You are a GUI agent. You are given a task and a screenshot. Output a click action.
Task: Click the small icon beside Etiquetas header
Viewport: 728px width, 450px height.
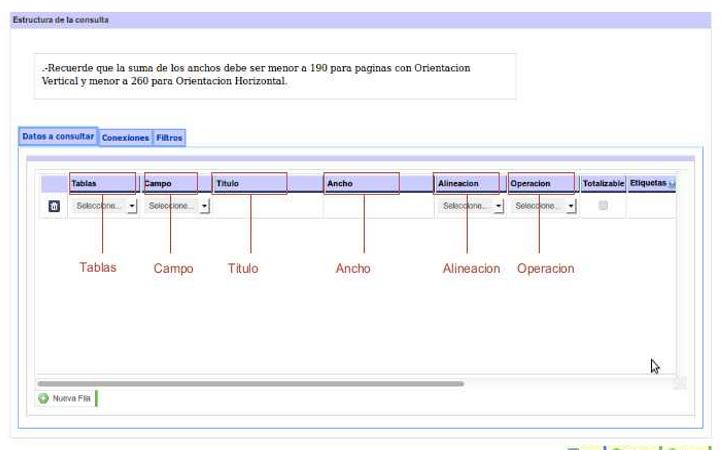click(x=672, y=184)
